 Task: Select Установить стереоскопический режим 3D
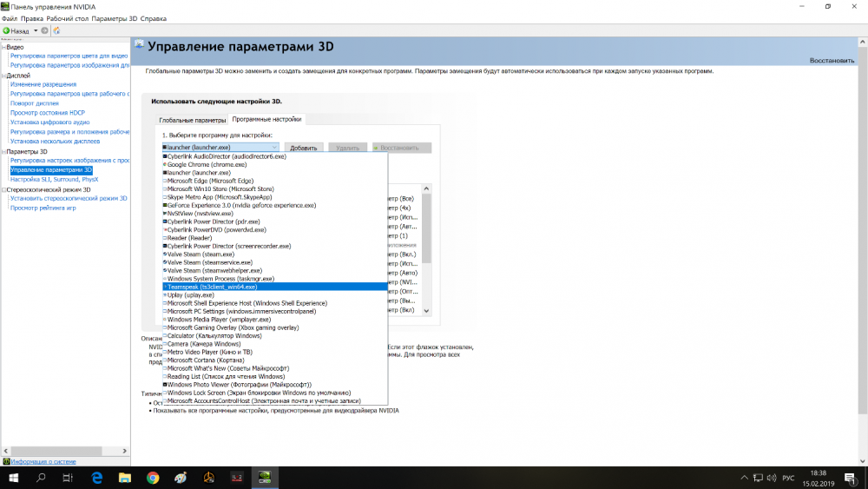pos(69,198)
